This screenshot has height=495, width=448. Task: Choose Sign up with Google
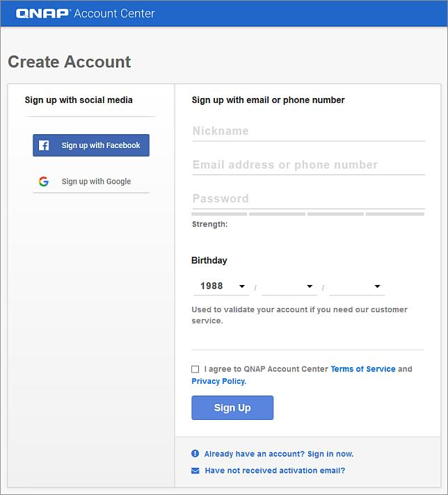91,181
